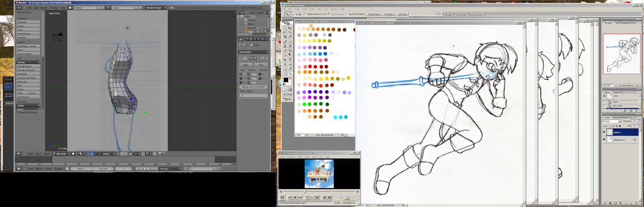Select the Move tool in Photoshop toolbox

point(290,28)
